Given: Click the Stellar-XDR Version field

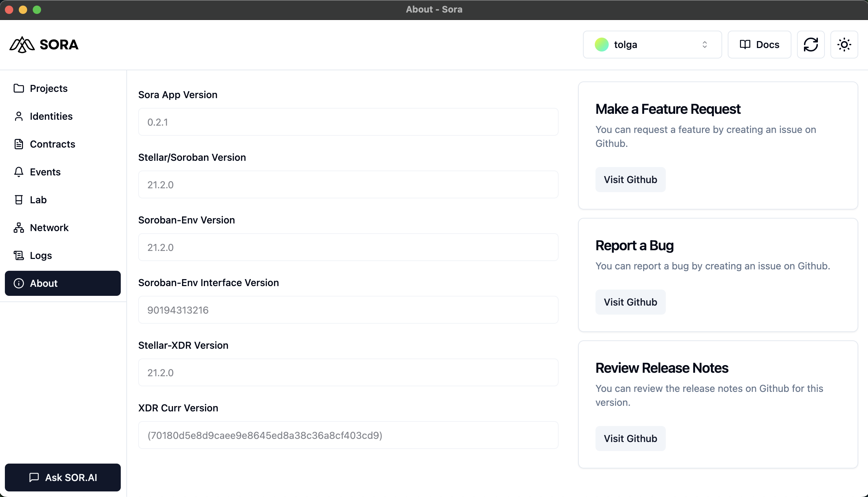Looking at the screenshot, I should (x=348, y=372).
